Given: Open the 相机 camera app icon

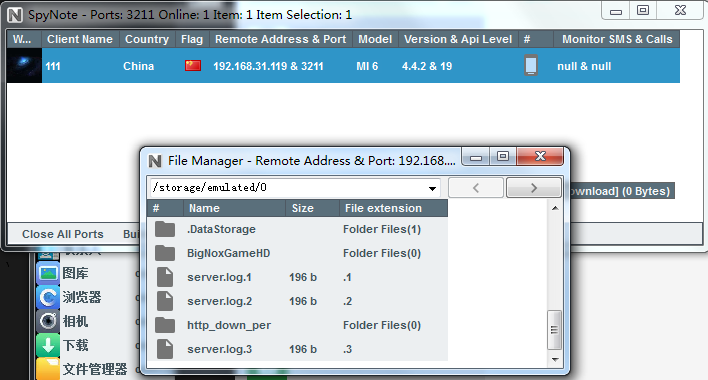Looking at the screenshot, I should pyautogui.click(x=48, y=321).
